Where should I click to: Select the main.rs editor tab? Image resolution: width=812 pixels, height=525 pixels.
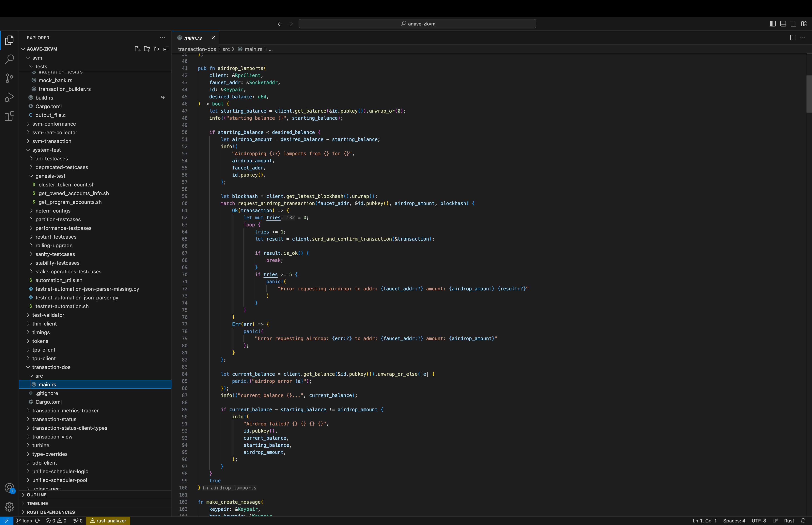195,38
